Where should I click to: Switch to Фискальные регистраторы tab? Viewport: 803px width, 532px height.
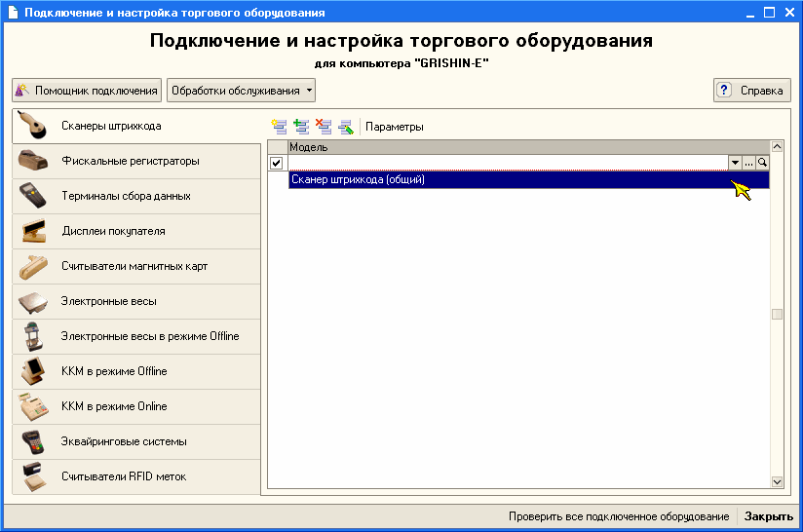(136, 162)
